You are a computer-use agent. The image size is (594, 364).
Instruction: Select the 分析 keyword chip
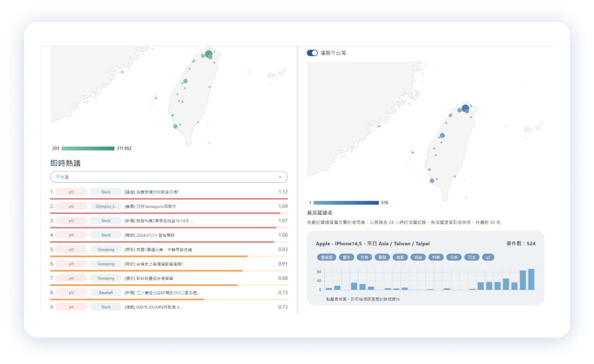point(454,258)
